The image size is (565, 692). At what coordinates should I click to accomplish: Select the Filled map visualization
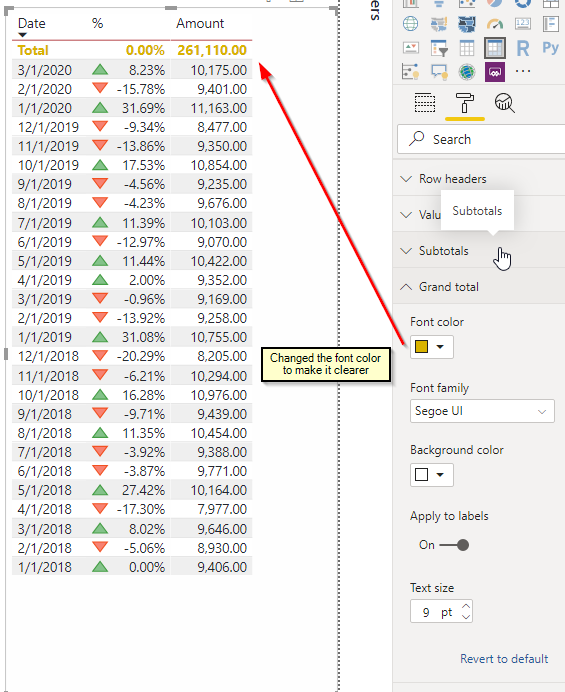(x=439, y=23)
